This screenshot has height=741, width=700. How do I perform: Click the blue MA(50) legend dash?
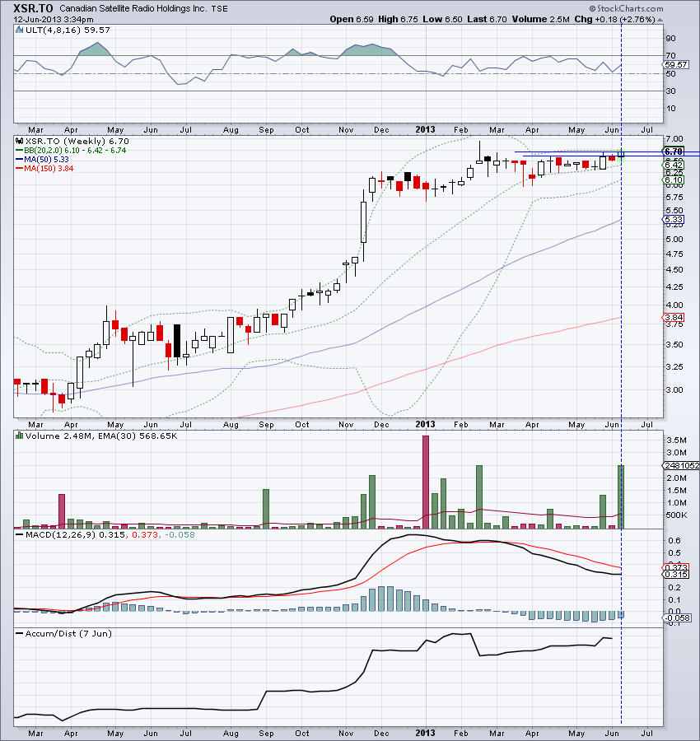(20, 159)
